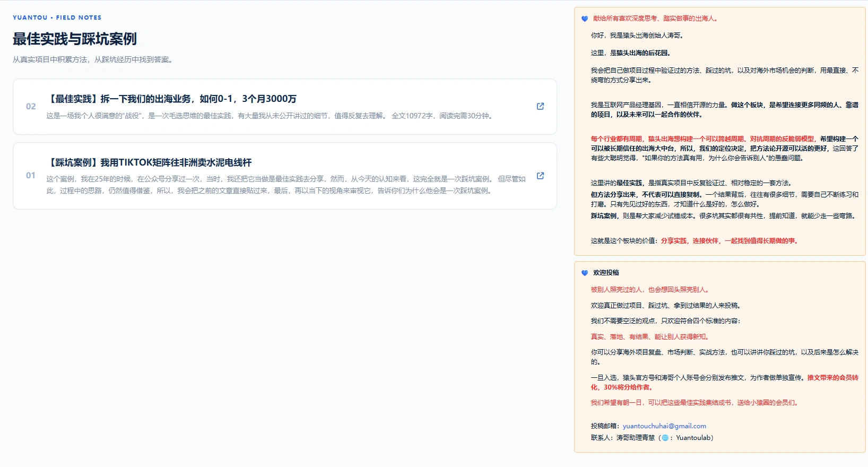Click red line 真实、落地、有结果

coord(651,336)
